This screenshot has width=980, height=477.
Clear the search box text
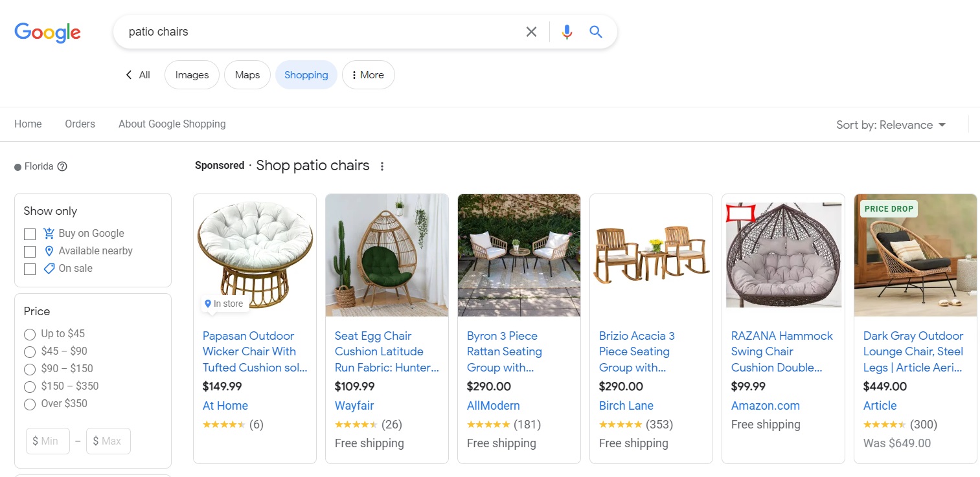click(531, 32)
